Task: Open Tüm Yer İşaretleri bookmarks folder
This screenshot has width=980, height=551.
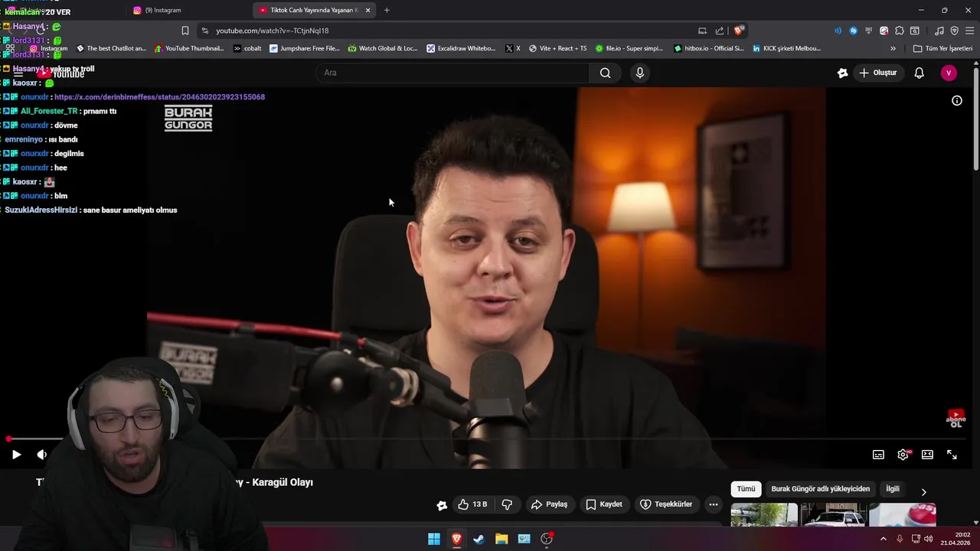Action: (942, 48)
